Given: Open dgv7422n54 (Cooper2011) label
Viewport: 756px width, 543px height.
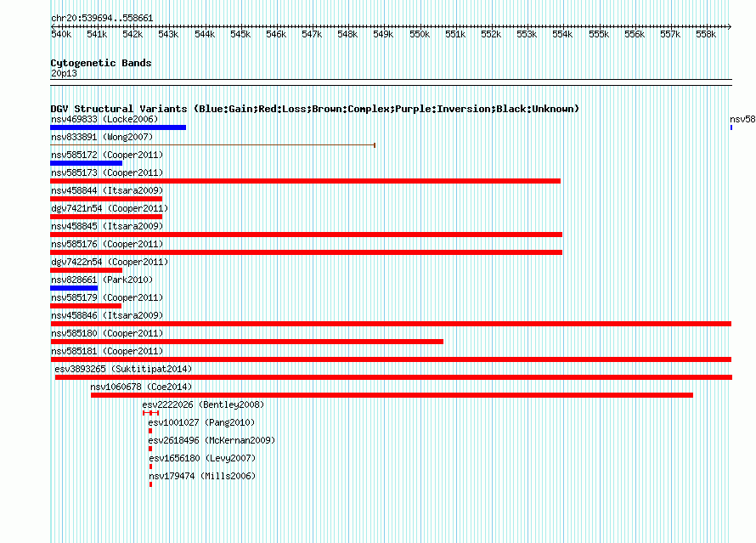Looking at the screenshot, I should pyautogui.click(x=110, y=262).
